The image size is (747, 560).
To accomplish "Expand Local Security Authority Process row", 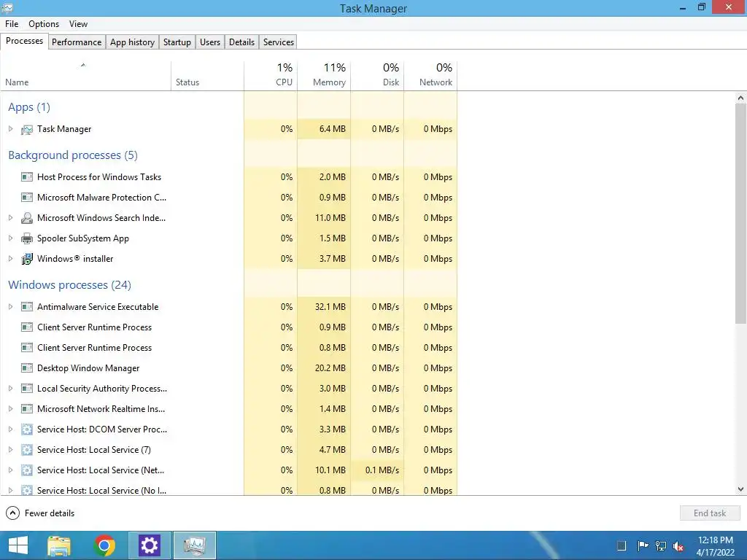I will pos(10,389).
